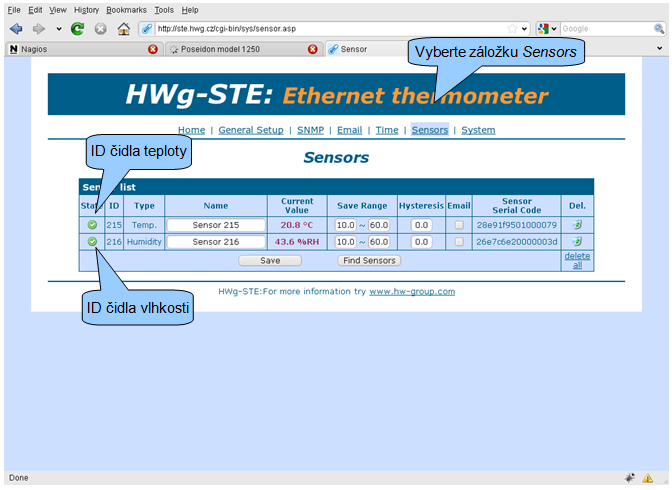Open the list all tabs dropdown
Image resolution: width=672 pixels, height=490 pixels.
[x=660, y=49]
